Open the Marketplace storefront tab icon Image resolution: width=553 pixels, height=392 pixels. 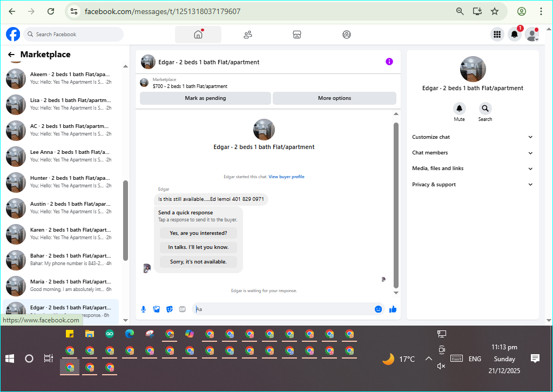[x=297, y=34]
